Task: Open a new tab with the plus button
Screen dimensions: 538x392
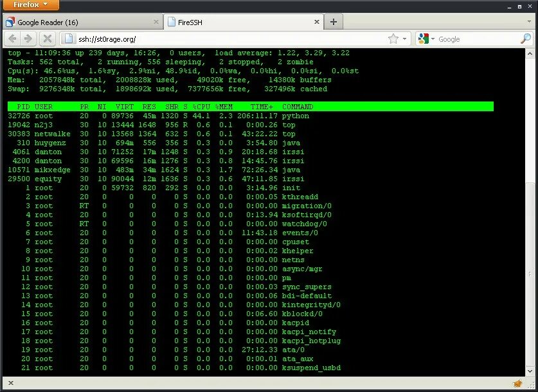Action: tap(334, 22)
